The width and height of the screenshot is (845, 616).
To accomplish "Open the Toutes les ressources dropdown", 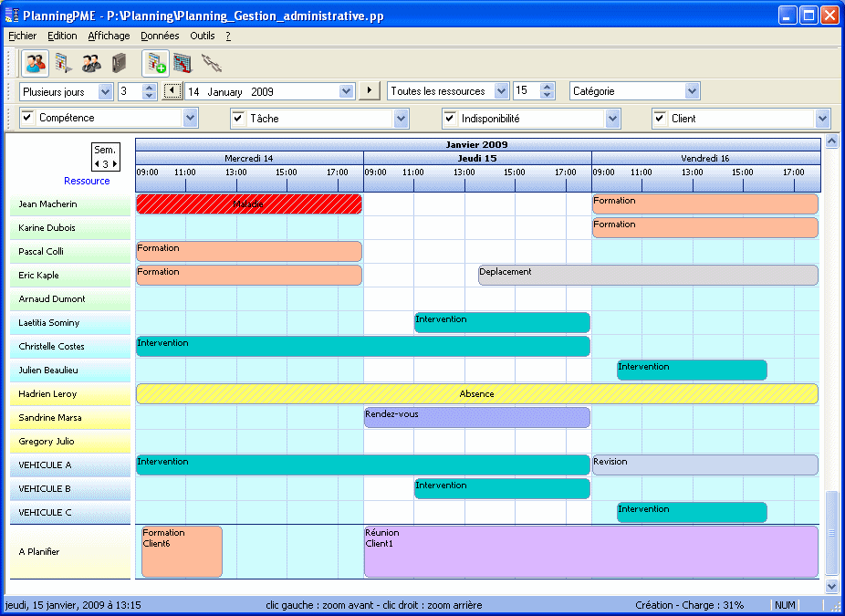I will 501,91.
